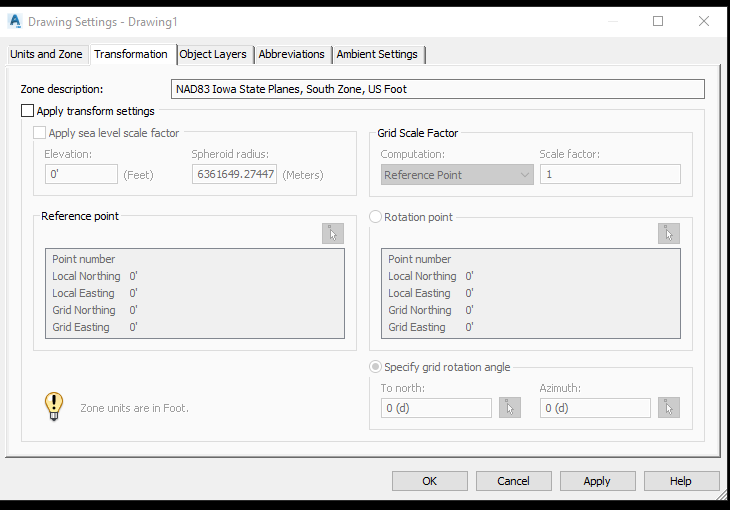Click the To north pick angle icon
The image size is (730, 510).
510,407
